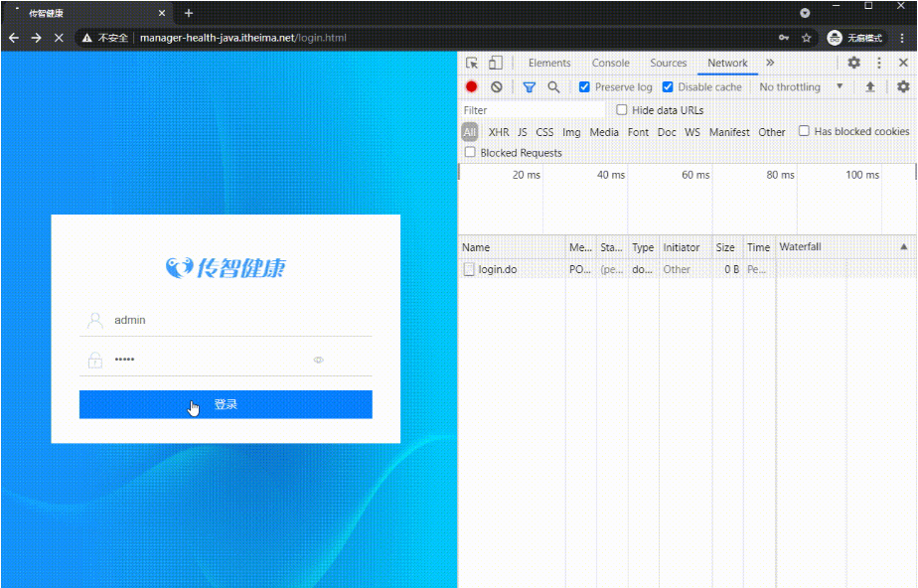918x588 pixels.
Task: Open DevTools settings gear icon
Action: click(x=854, y=63)
